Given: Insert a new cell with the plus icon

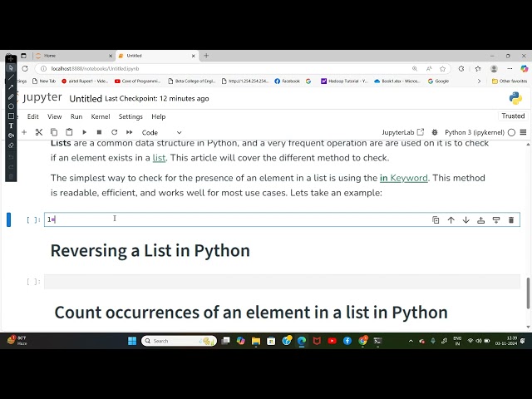Looking at the screenshot, I should coord(24,132).
